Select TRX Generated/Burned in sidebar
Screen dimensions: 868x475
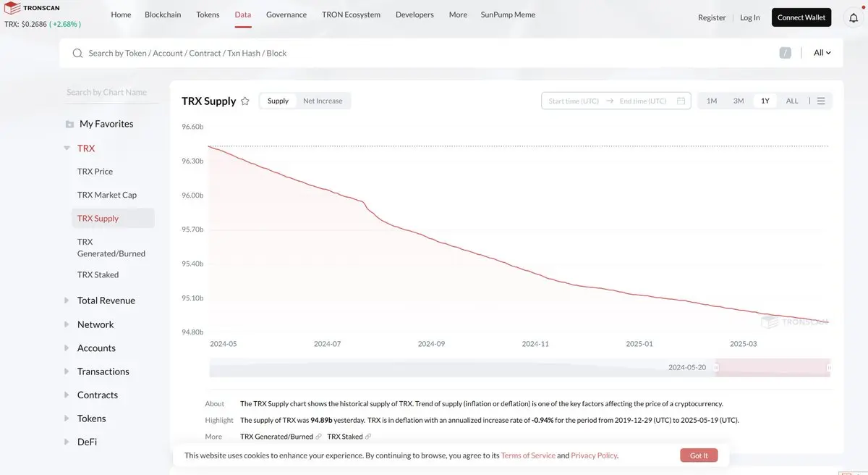point(111,248)
